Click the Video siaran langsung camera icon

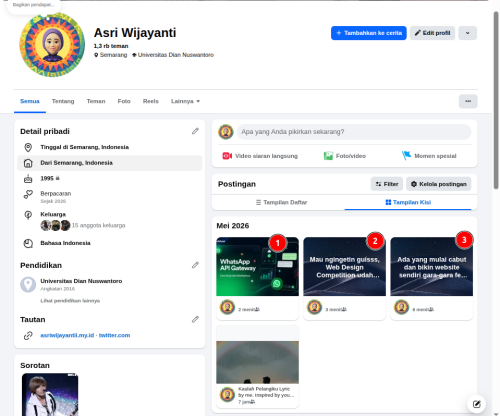227,156
